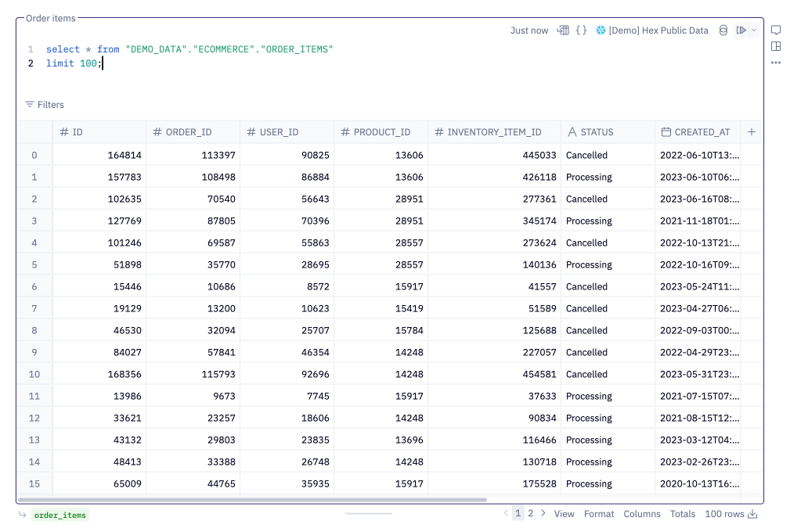Click the Snowflake icon next to Hex Public Data

point(600,31)
